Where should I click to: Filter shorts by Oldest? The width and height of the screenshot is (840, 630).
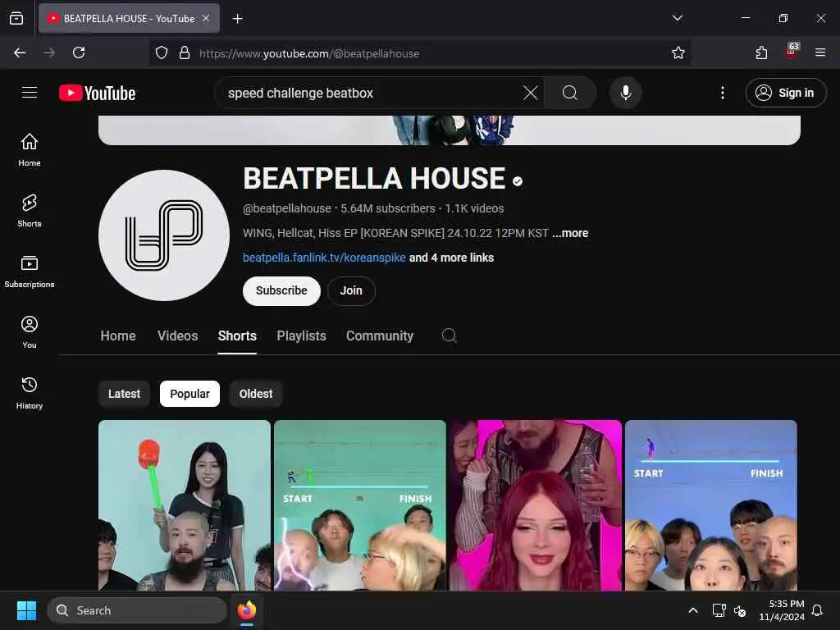[256, 394]
